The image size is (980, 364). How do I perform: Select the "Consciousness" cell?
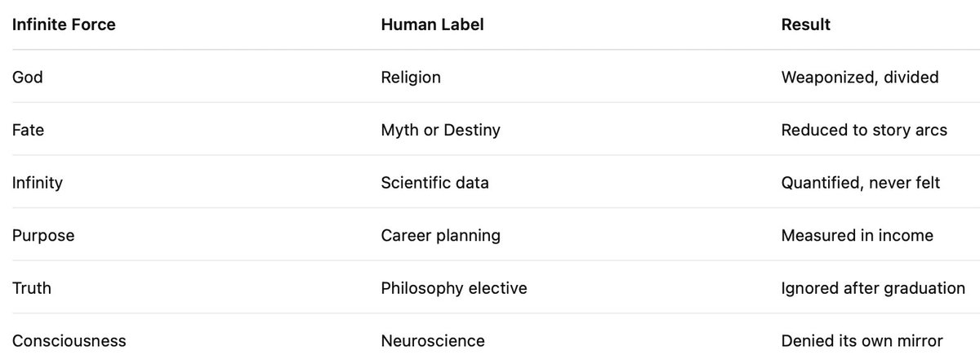(69, 340)
